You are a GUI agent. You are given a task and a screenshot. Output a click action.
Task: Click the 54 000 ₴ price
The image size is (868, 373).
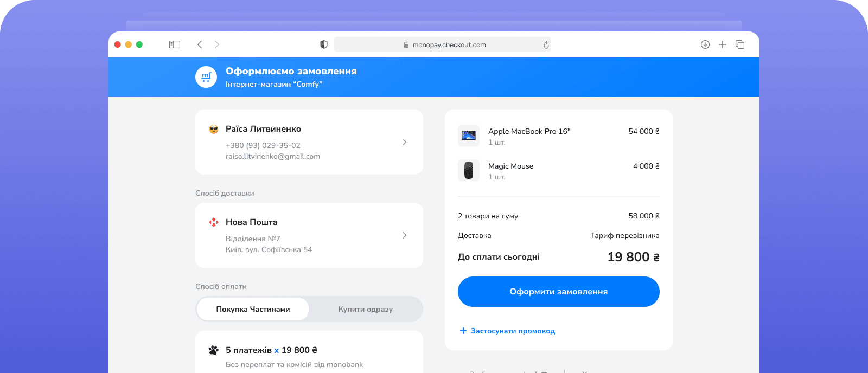pos(644,131)
